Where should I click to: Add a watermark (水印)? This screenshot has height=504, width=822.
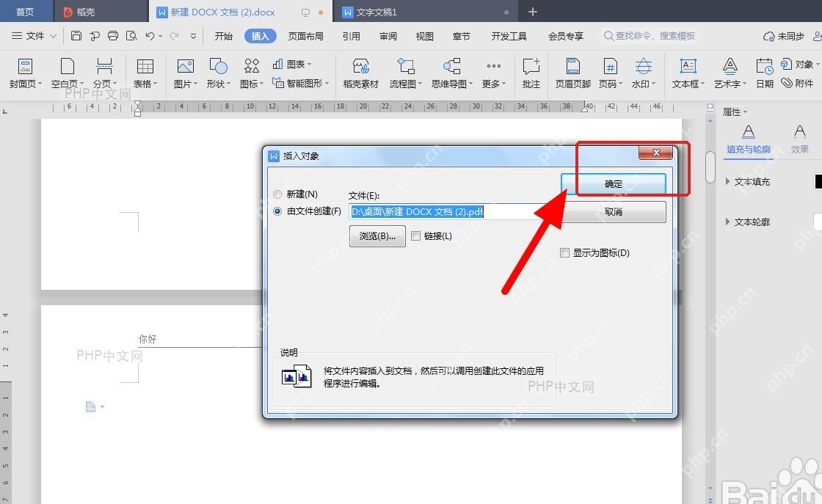643,73
